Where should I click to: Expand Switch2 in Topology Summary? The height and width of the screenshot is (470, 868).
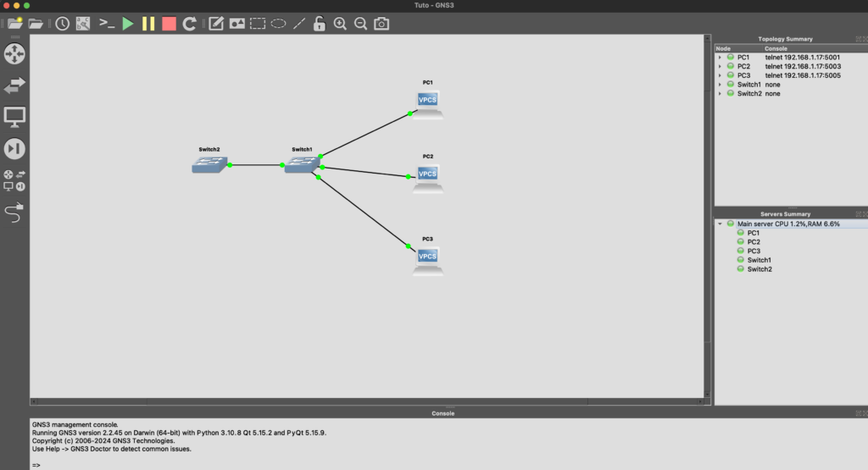tap(720, 94)
